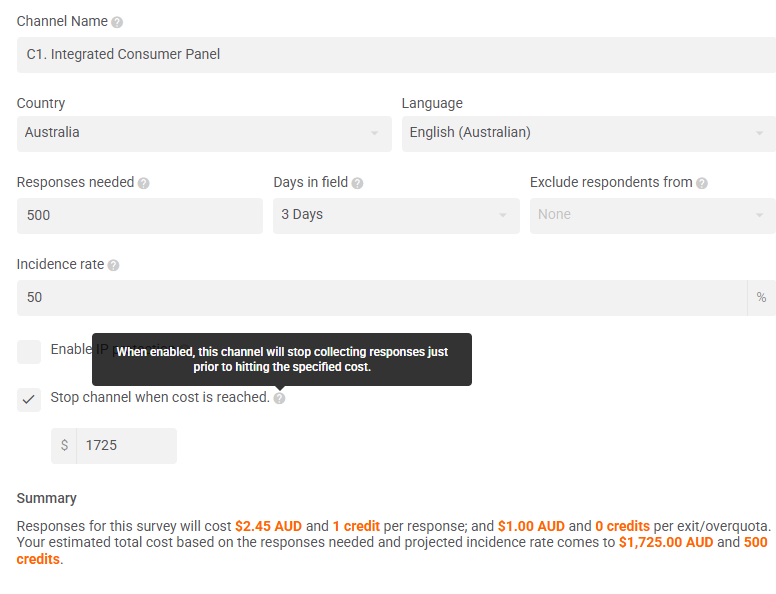
Task: Click the Stop channel when cost label
Action: point(160,397)
